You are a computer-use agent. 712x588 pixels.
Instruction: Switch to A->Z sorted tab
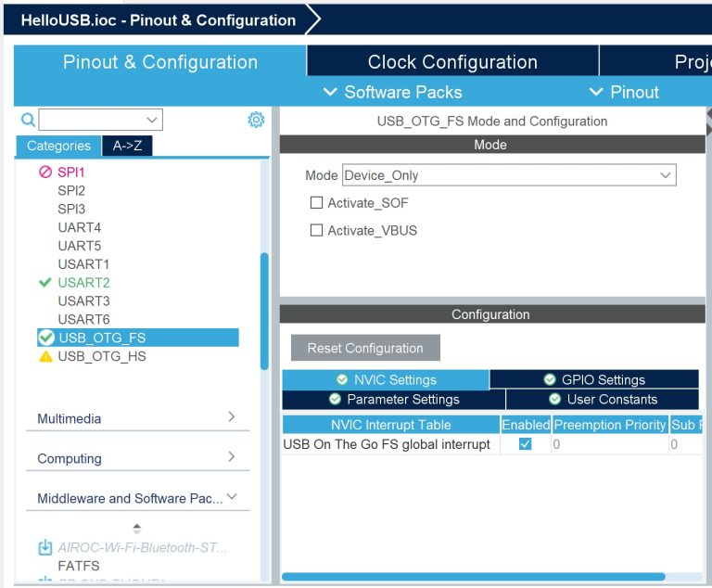pos(127,146)
